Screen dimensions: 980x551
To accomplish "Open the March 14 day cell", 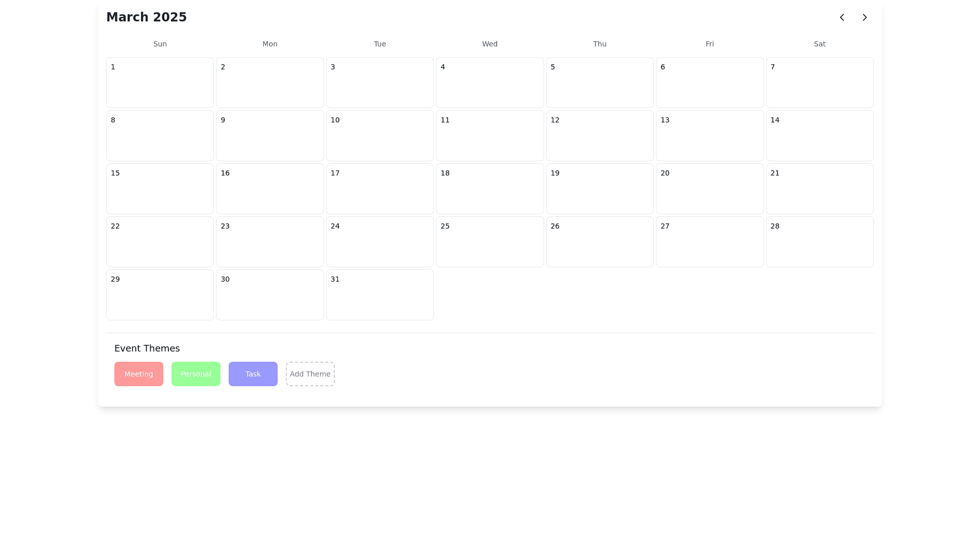I will 819,136.
